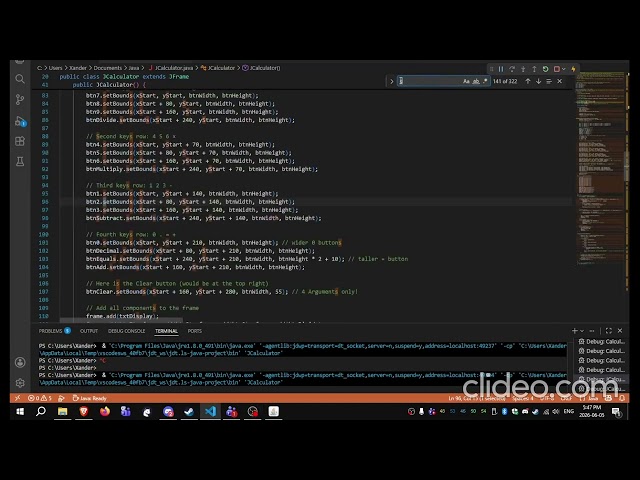Click Java: Ready status item
The width and height of the screenshot is (640, 480).
(x=89, y=398)
